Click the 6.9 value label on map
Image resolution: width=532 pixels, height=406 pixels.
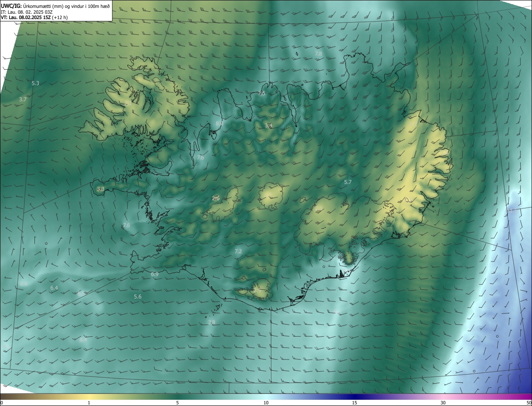click(x=155, y=274)
